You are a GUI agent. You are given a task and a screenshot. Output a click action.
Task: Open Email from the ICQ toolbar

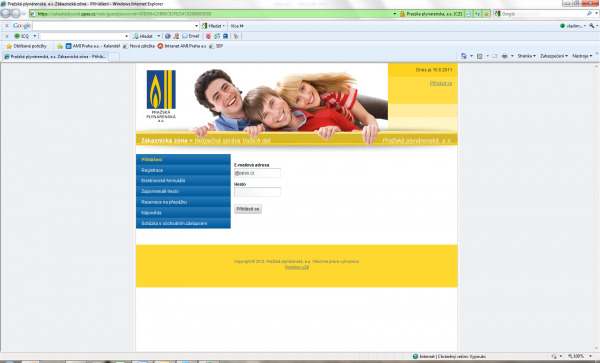[x=191, y=36]
